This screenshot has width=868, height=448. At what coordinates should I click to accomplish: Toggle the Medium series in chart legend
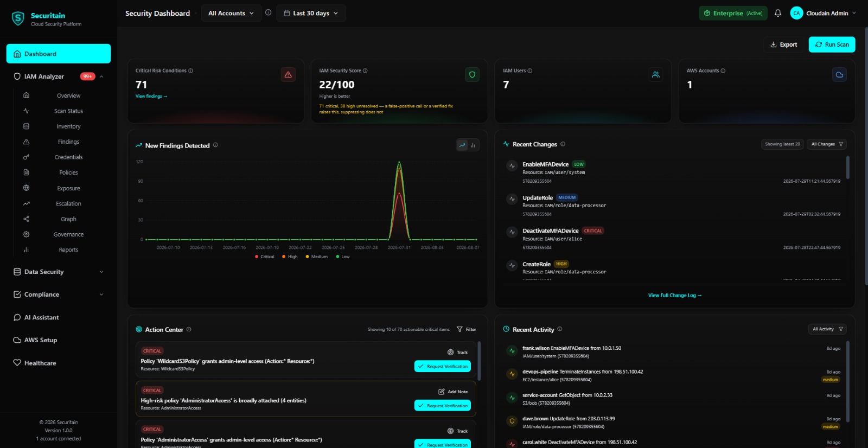(x=317, y=257)
